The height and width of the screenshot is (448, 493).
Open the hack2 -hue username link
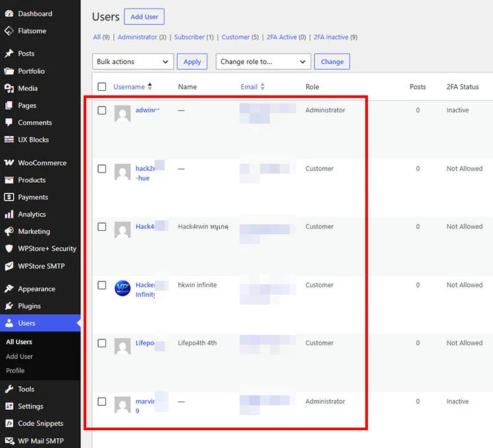click(145, 173)
